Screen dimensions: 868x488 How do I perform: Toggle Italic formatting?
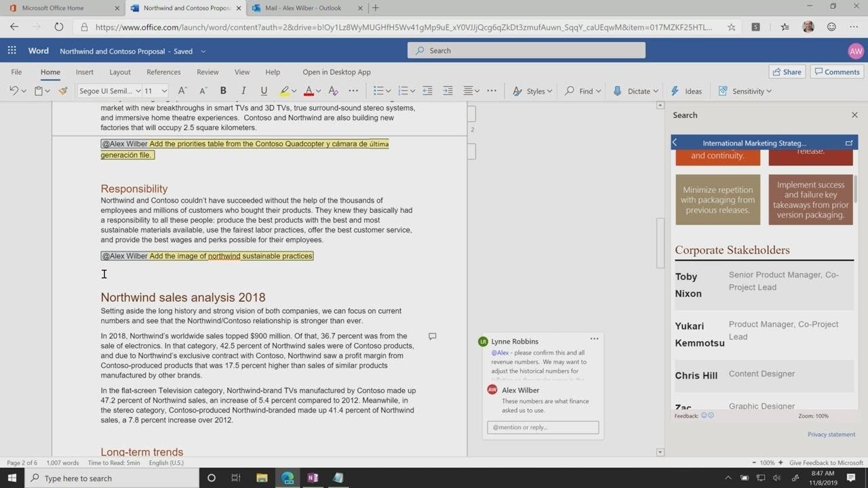coord(243,91)
